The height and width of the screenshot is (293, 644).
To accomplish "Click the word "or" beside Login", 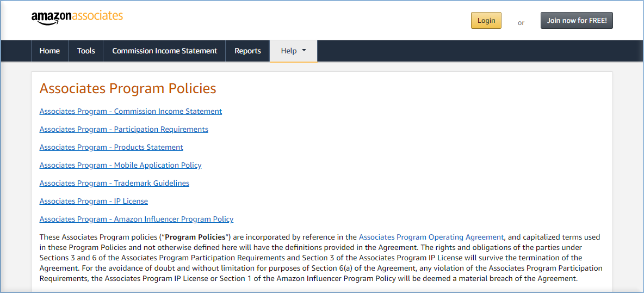I will (x=521, y=23).
